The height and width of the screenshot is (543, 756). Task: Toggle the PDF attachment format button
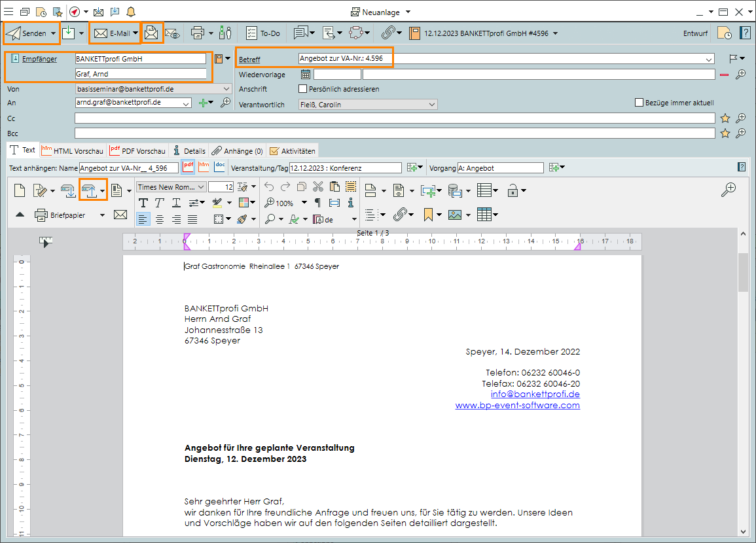click(x=189, y=167)
